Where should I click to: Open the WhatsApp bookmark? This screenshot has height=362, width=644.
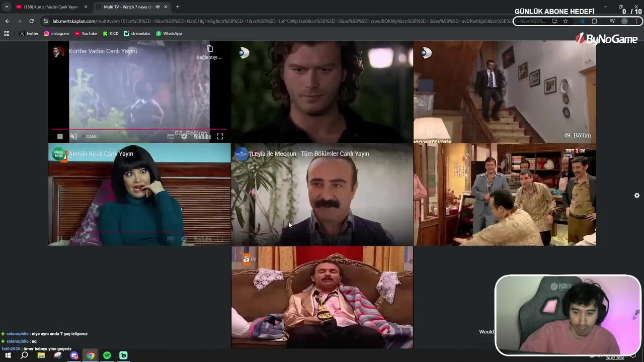[x=169, y=34]
